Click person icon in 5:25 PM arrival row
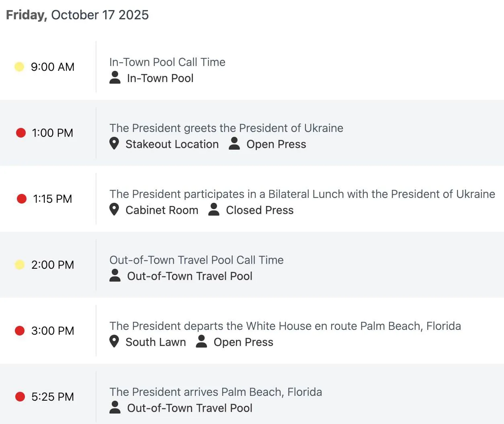The width and height of the screenshot is (504, 424). [115, 408]
